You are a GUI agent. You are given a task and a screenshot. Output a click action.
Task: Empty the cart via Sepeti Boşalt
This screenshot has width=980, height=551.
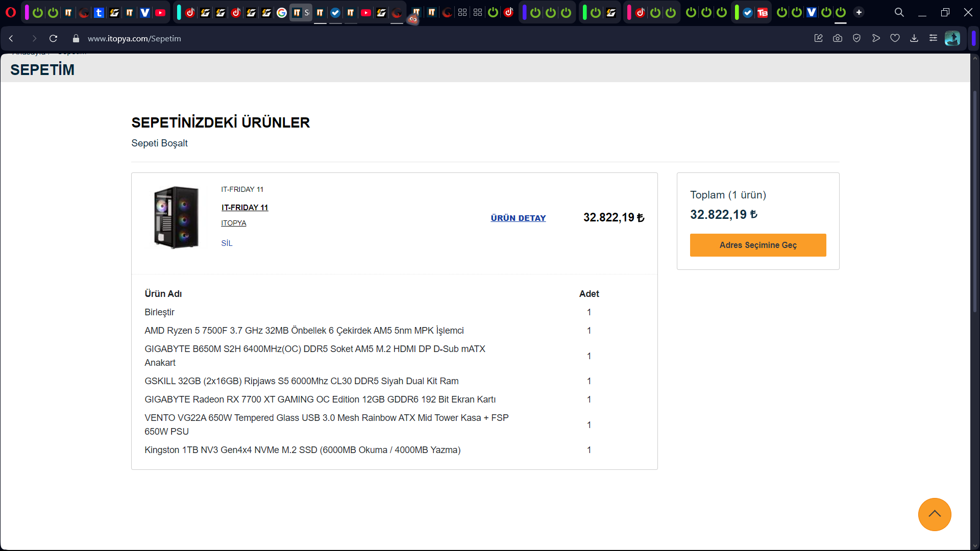159,143
